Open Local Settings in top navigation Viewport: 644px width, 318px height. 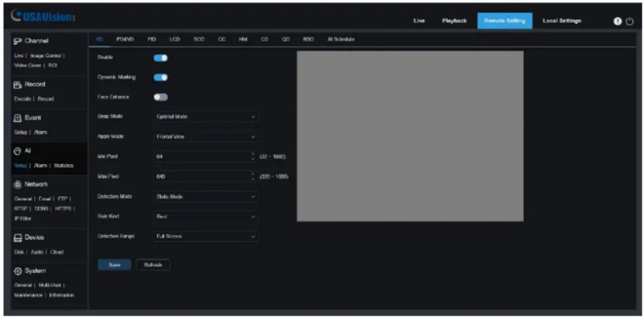coord(562,21)
